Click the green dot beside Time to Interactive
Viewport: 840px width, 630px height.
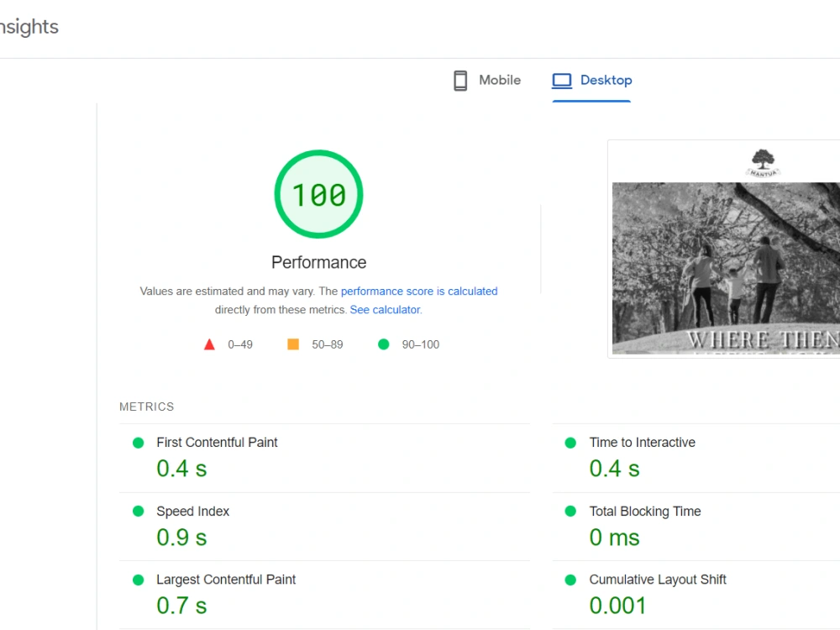coord(570,443)
